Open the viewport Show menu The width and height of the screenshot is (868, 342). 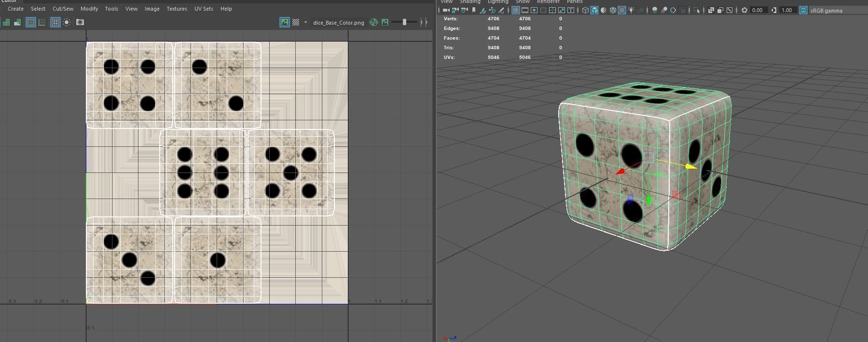click(x=523, y=2)
